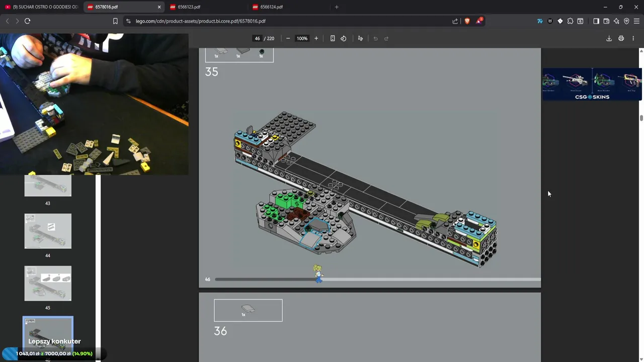
Task: Click the fit-to-page icon in the PDF toolbar
Action: [x=333, y=38]
